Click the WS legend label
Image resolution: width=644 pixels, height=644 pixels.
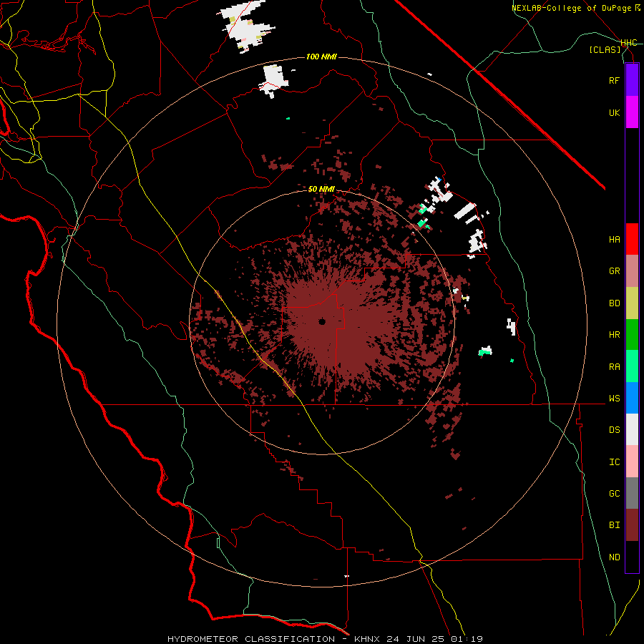614,399
